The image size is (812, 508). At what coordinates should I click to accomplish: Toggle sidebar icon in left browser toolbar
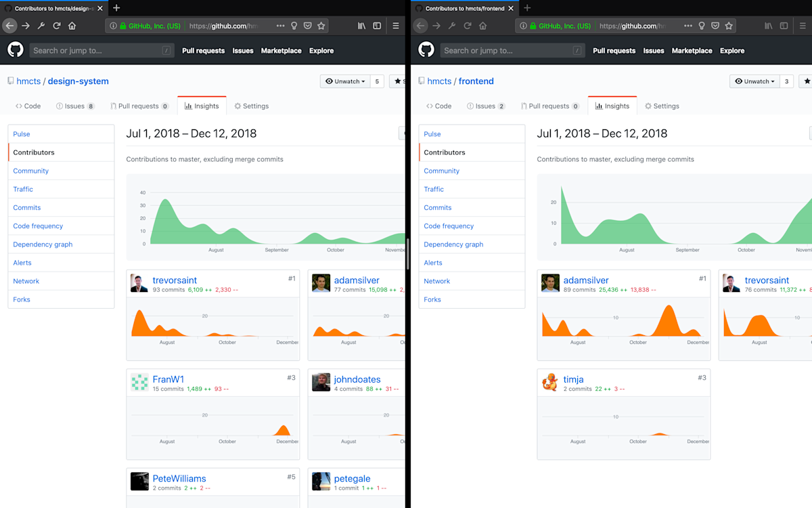[x=377, y=26]
